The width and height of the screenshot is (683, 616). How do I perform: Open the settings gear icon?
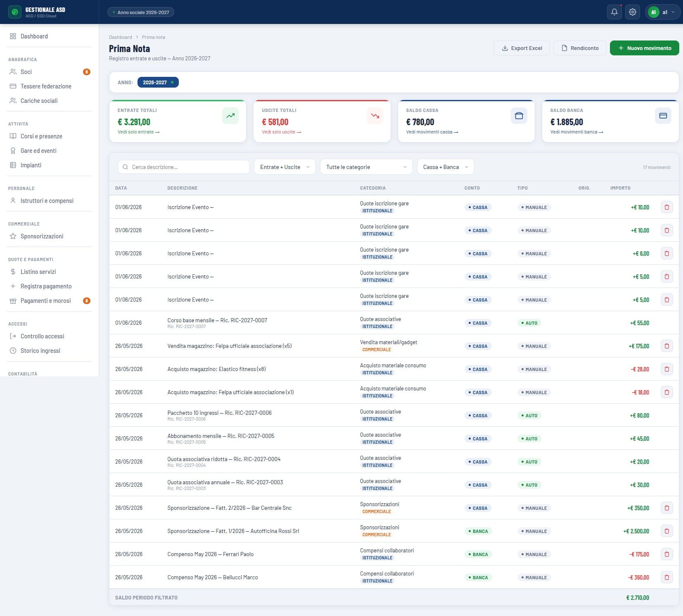pos(633,12)
